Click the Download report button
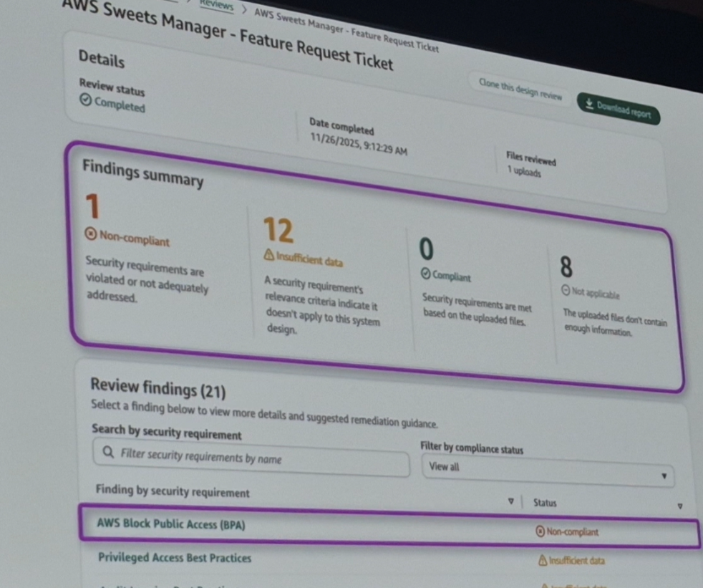The image size is (703, 588). 619,108
